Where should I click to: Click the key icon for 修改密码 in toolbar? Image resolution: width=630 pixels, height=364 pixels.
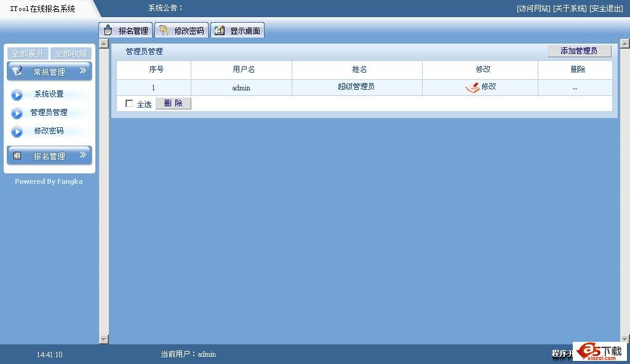pos(163,30)
